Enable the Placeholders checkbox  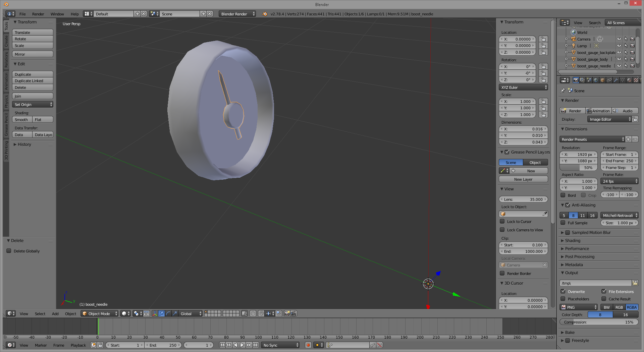pos(563,299)
